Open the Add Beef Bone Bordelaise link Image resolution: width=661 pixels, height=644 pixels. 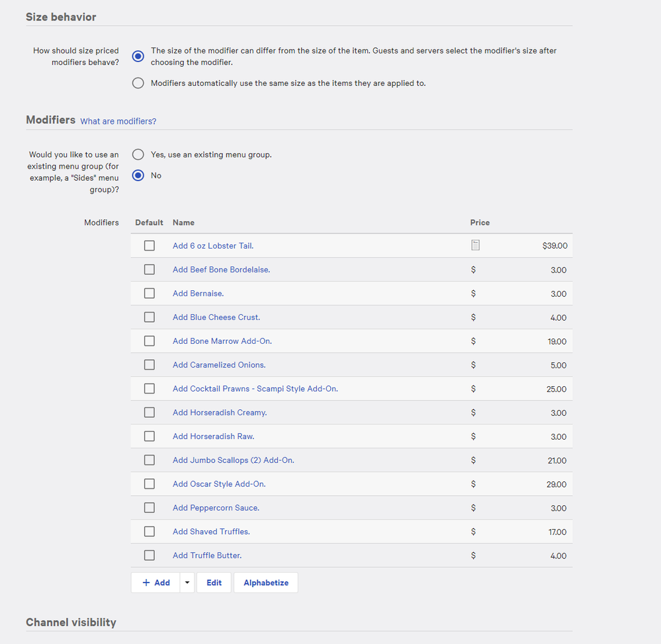[x=221, y=270]
